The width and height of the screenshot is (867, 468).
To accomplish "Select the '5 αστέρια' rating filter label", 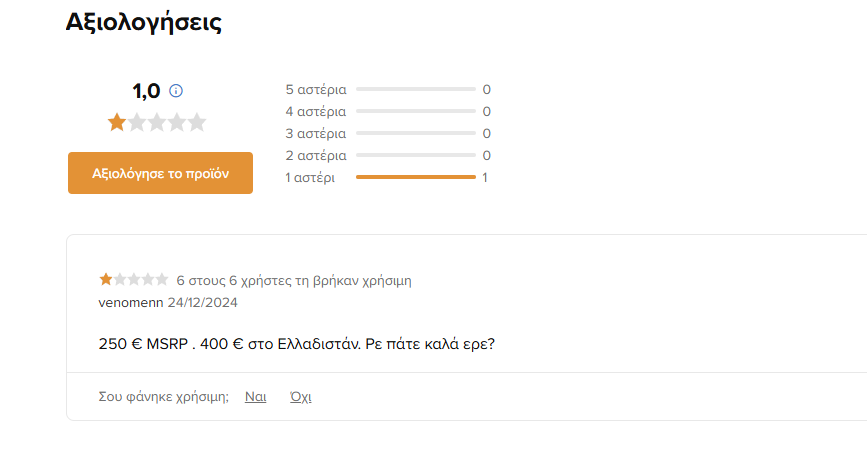I will 316,90.
